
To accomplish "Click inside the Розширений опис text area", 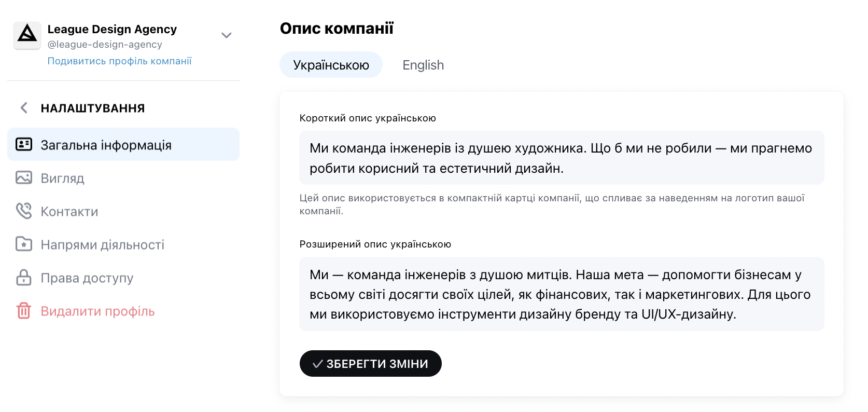I will click(x=562, y=294).
